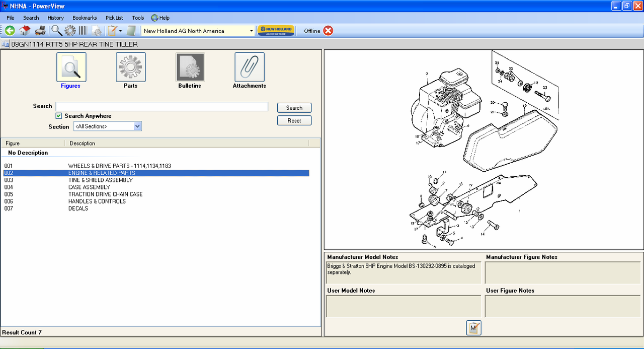Viewport: 644px width, 349px height.
Task: Click the User Model Notes box
Action: coord(404,306)
